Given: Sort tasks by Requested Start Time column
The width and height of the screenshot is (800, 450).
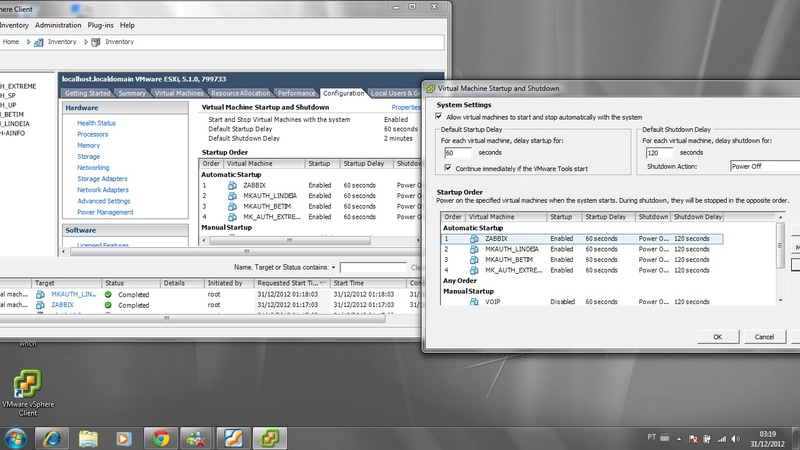Looking at the screenshot, I should pyautogui.click(x=292, y=283).
